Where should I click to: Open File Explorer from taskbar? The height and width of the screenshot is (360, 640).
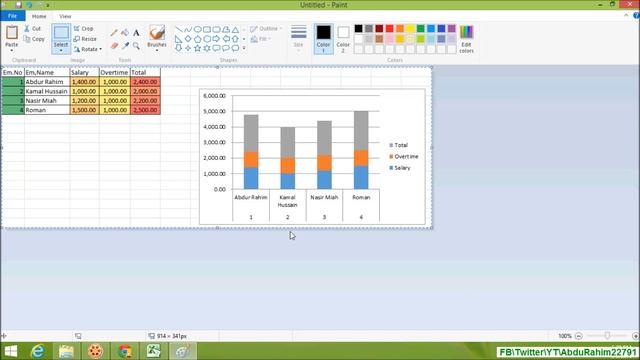point(66,351)
